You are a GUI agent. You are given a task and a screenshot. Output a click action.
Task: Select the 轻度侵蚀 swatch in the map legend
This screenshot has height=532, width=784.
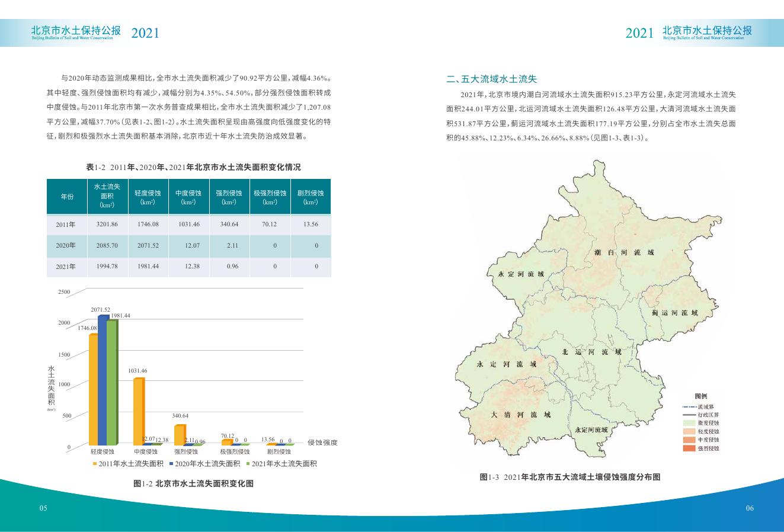pos(689,432)
